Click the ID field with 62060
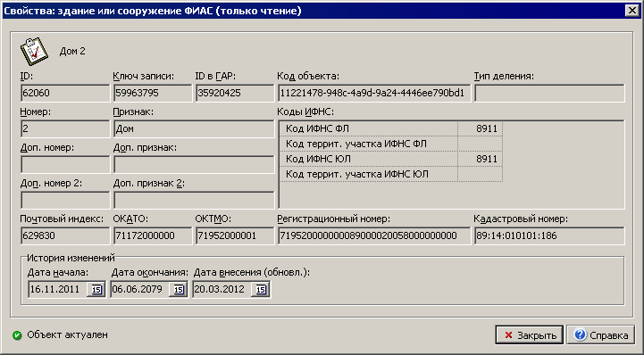The image size is (644, 355). click(x=65, y=93)
